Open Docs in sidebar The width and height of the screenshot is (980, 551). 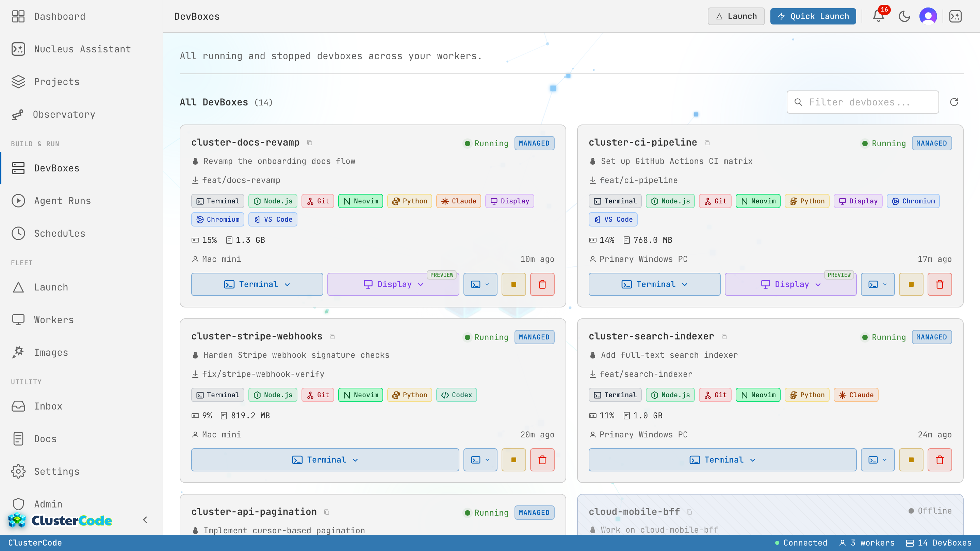[81, 439]
